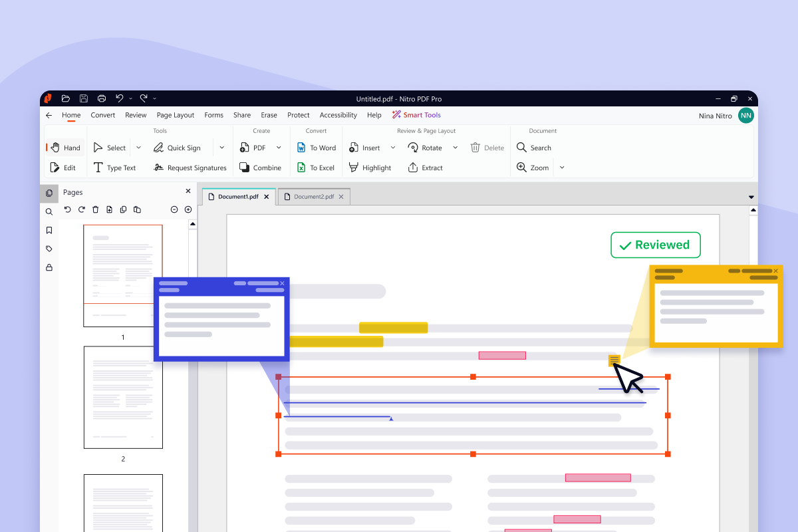The height and width of the screenshot is (532, 798).
Task: Click the Extract pages tool
Action: pyautogui.click(x=425, y=168)
